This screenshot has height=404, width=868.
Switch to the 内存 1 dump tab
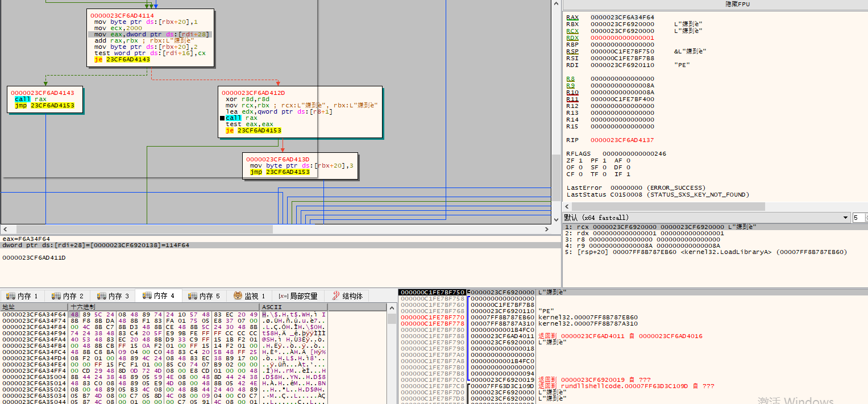point(22,296)
